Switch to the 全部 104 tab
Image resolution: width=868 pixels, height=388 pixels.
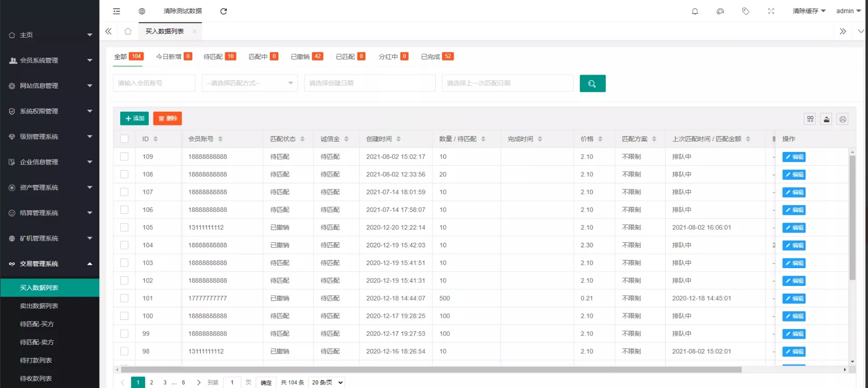pyautogui.click(x=129, y=57)
